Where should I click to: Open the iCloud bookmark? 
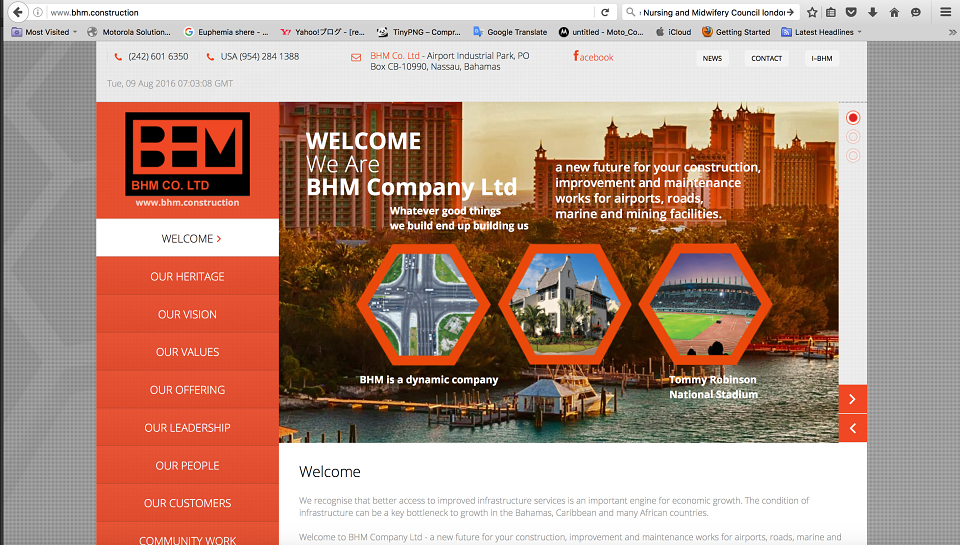[673, 32]
